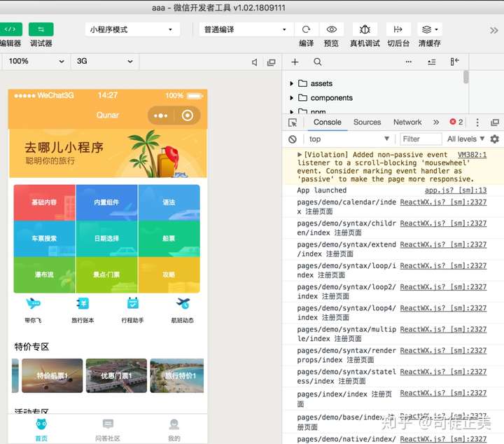Tap the 旅行账本 ledger icon
Screen dimensions: 504x444
tap(83, 303)
